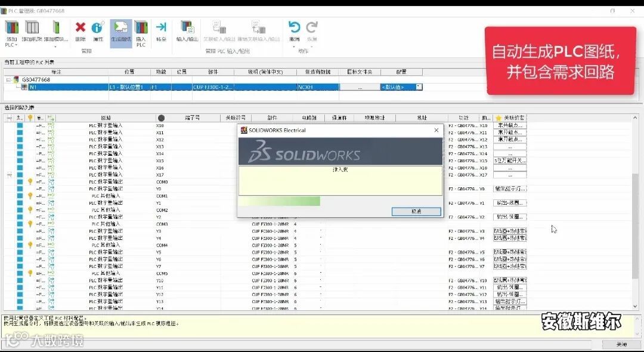Click the scrollbar up arrow of circuit list
Viewport: 644px width, 352px height.
pos(636,118)
